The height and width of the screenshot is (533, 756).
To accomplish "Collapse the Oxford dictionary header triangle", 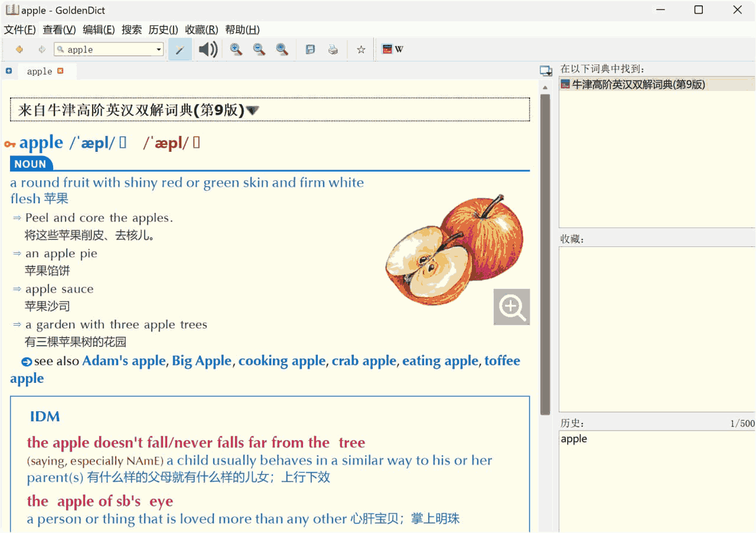I will tap(252, 110).
